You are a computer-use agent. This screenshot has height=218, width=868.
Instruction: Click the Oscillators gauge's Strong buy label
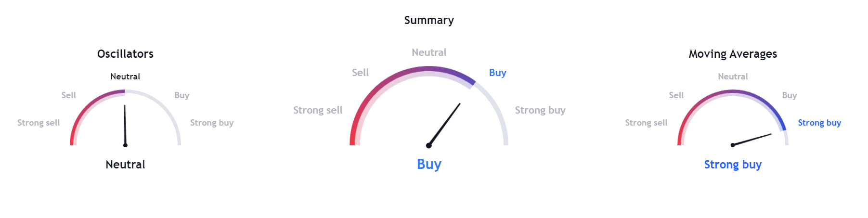point(212,123)
